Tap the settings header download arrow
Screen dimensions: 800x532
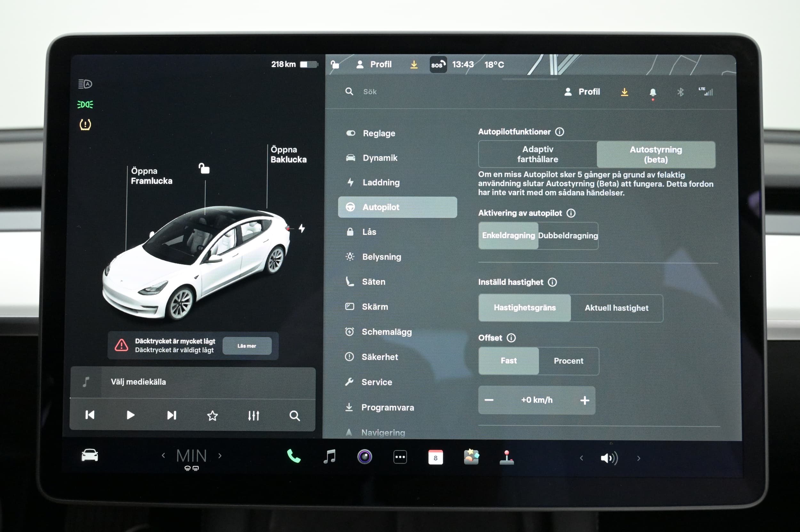[x=625, y=92]
